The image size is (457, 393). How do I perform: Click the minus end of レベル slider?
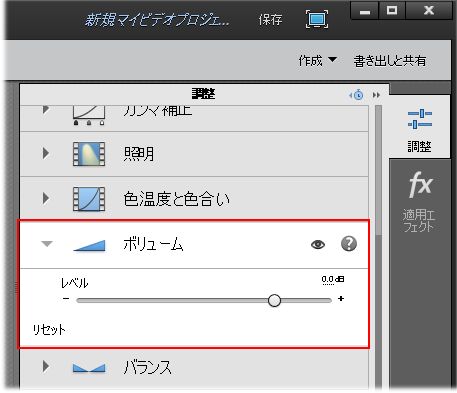(x=66, y=298)
